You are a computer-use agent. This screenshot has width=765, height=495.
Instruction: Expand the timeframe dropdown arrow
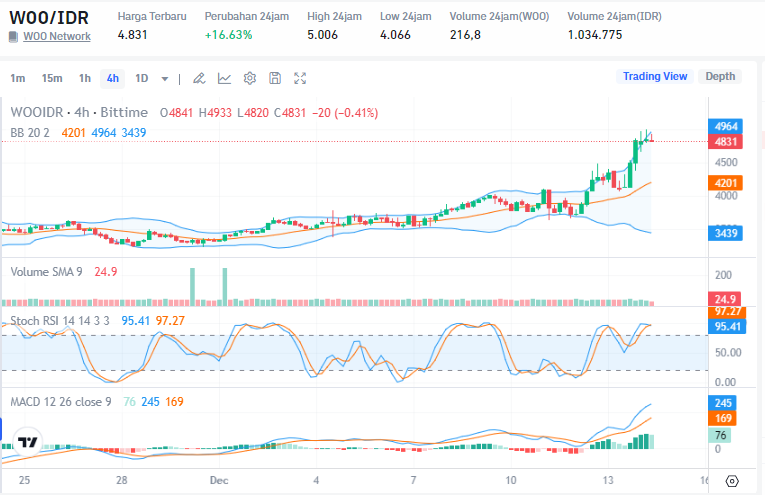(165, 79)
